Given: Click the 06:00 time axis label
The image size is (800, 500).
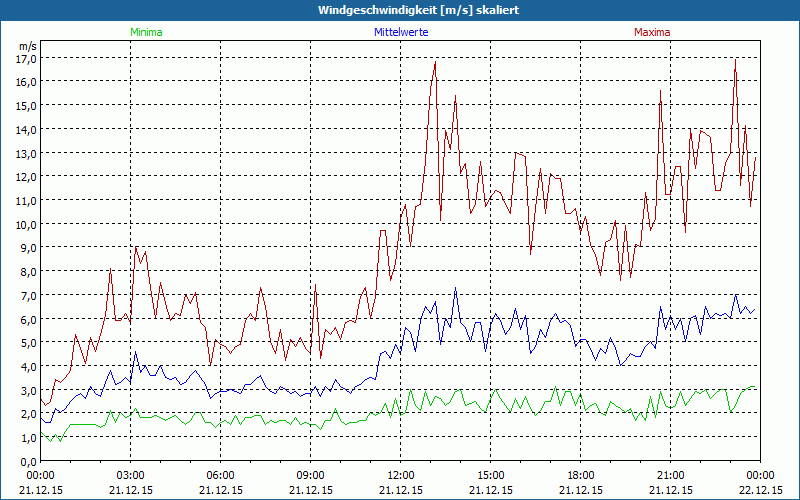Looking at the screenshot, I should [221, 475].
